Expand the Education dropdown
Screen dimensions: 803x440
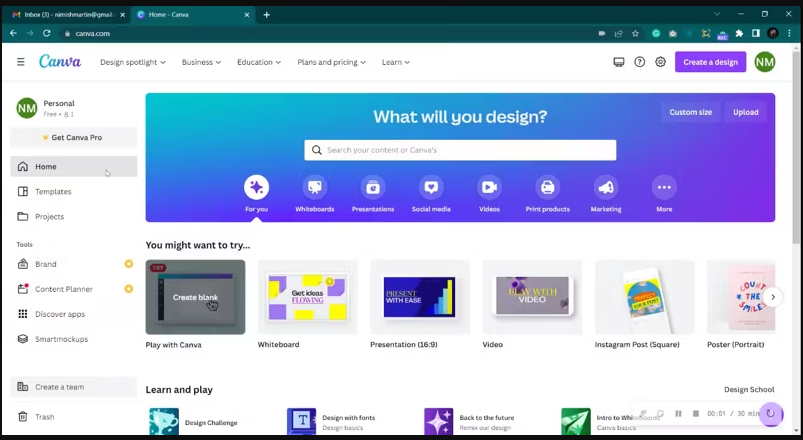click(259, 62)
